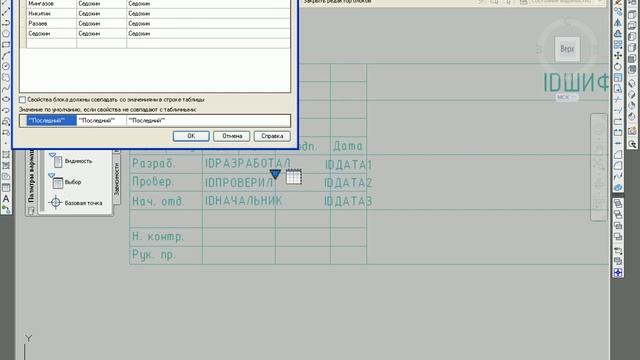Select the Stretch modify tool
640x360 pixels.
(618, 89)
